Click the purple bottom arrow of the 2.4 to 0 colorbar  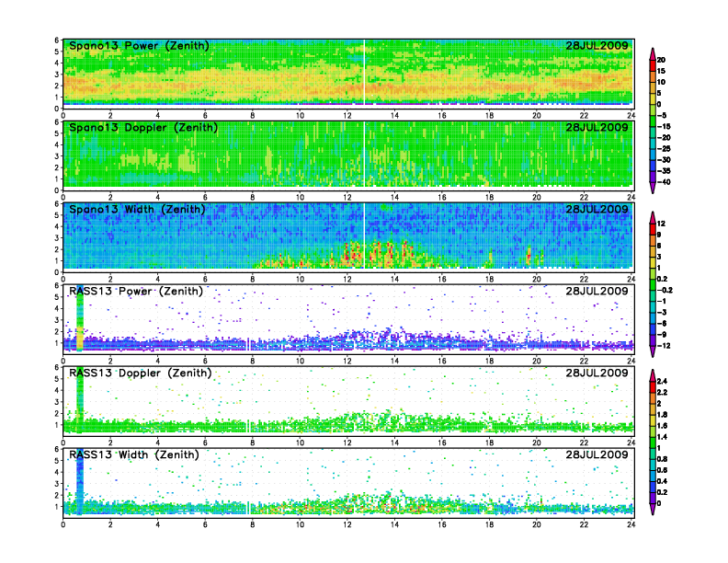pyautogui.click(x=653, y=509)
